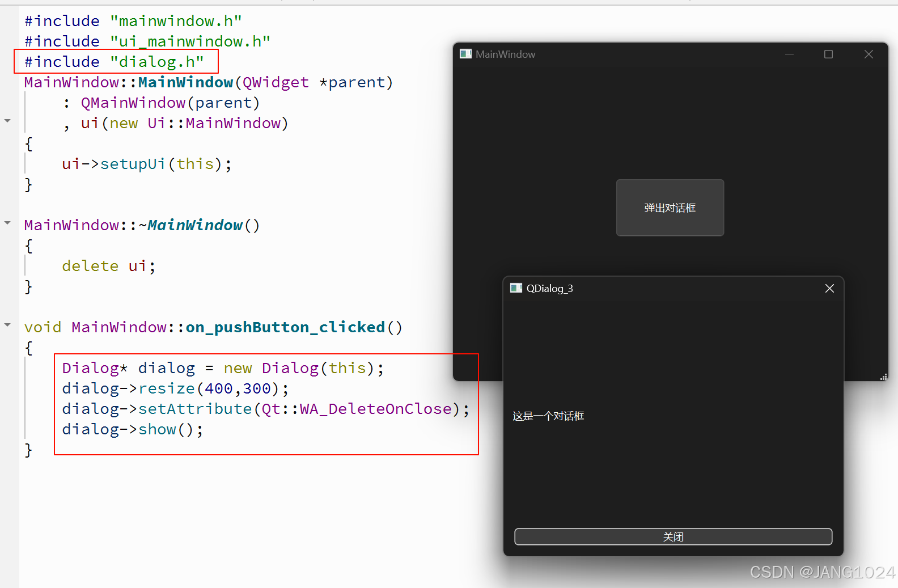
Task: Click the setAttribute WA_DeleteOnClose code line
Action: pos(266,409)
